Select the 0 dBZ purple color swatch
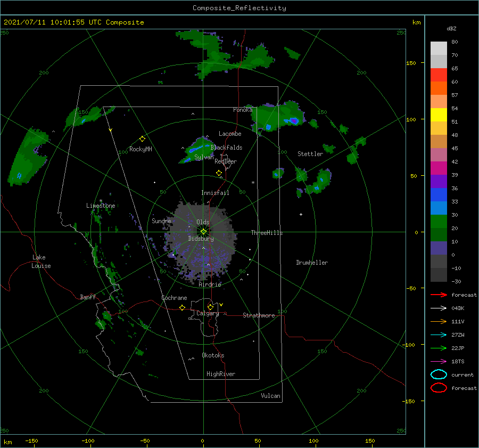479x448 pixels. (439, 248)
